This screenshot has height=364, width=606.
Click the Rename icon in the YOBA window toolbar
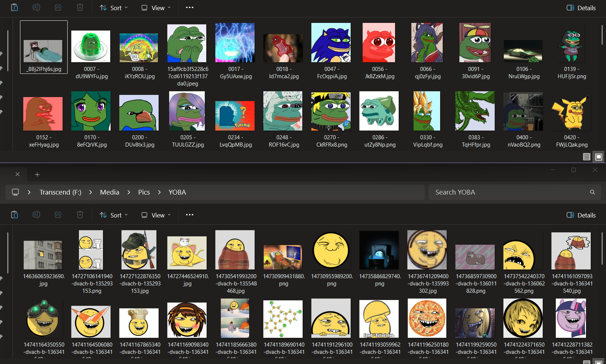coord(36,215)
